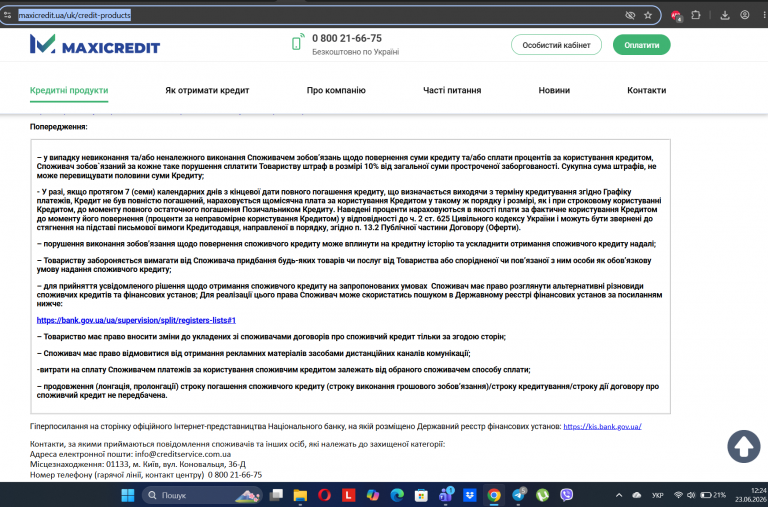Open Task View on taskbar

coord(276,495)
